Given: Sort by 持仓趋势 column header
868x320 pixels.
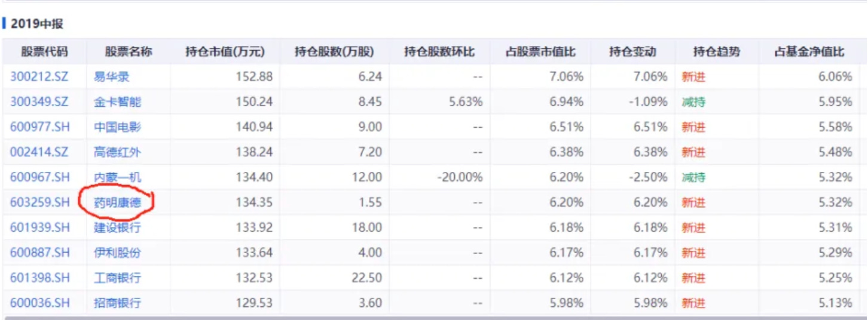Looking at the screenshot, I should (717, 51).
